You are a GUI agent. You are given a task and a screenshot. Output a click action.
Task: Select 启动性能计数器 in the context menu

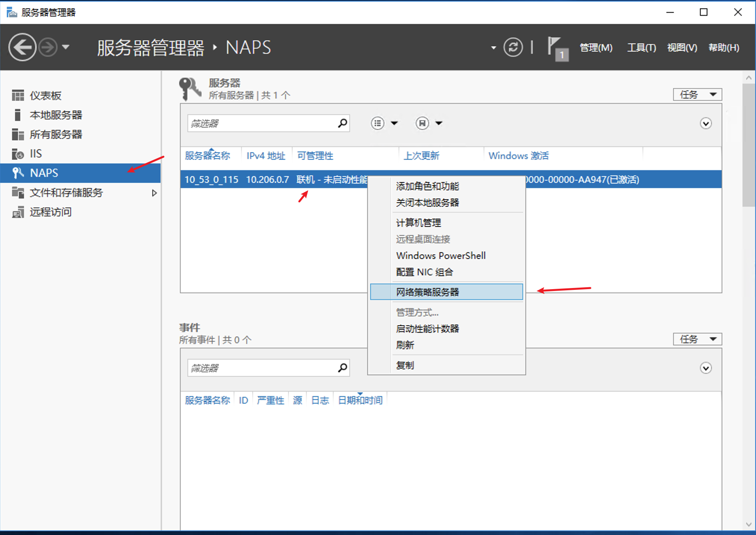coord(428,329)
